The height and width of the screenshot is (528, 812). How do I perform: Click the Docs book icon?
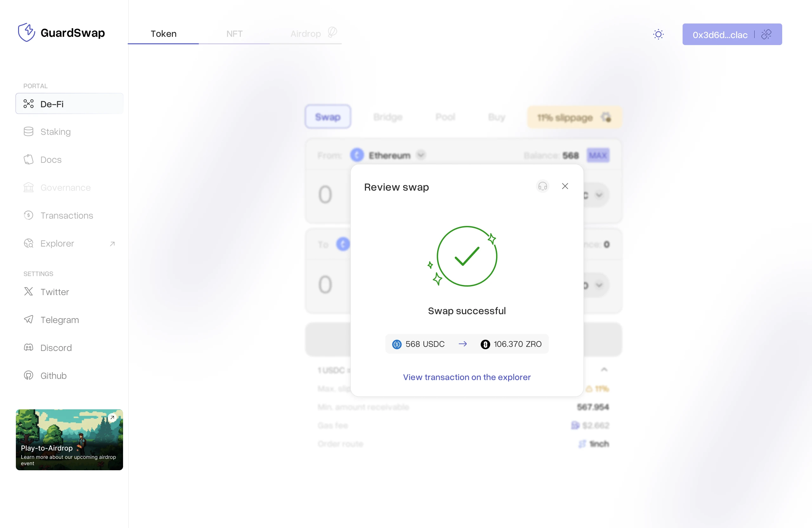[x=29, y=159]
